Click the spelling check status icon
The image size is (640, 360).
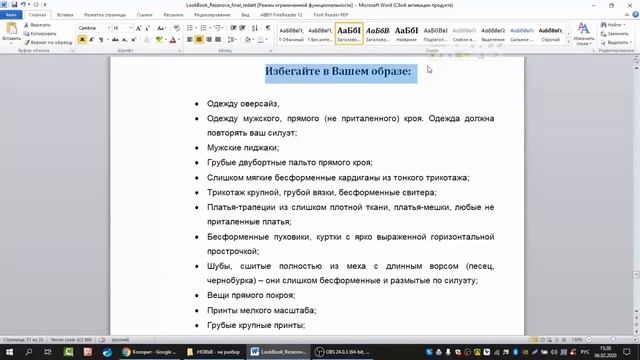102,340
